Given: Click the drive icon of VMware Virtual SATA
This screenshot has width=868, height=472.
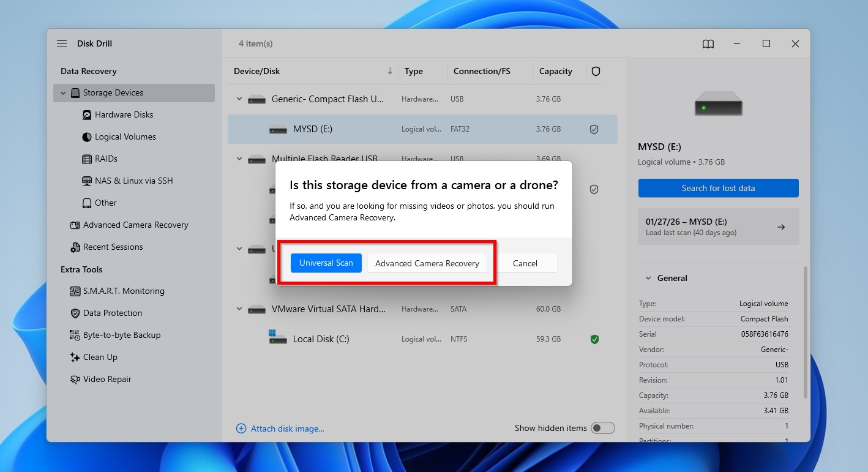Looking at the screenshot, I should [x=257, y=310].
